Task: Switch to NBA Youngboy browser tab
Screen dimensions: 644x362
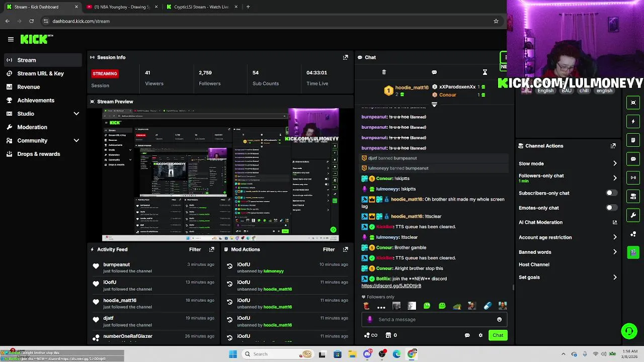Action: coord(121,7)
